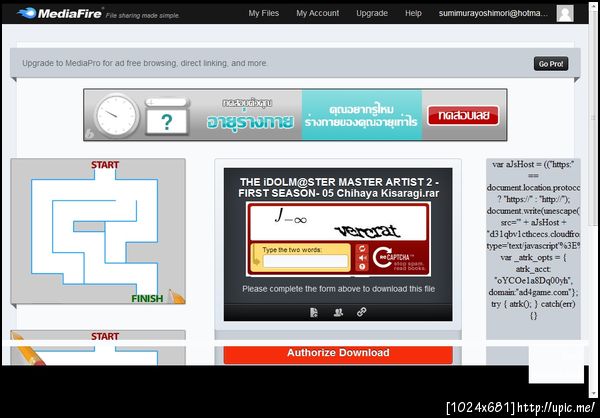Open My Account menu
Image resolution: width=600 pixels, height=418 pixels.
pyautogui.click(x=318, y=13)
